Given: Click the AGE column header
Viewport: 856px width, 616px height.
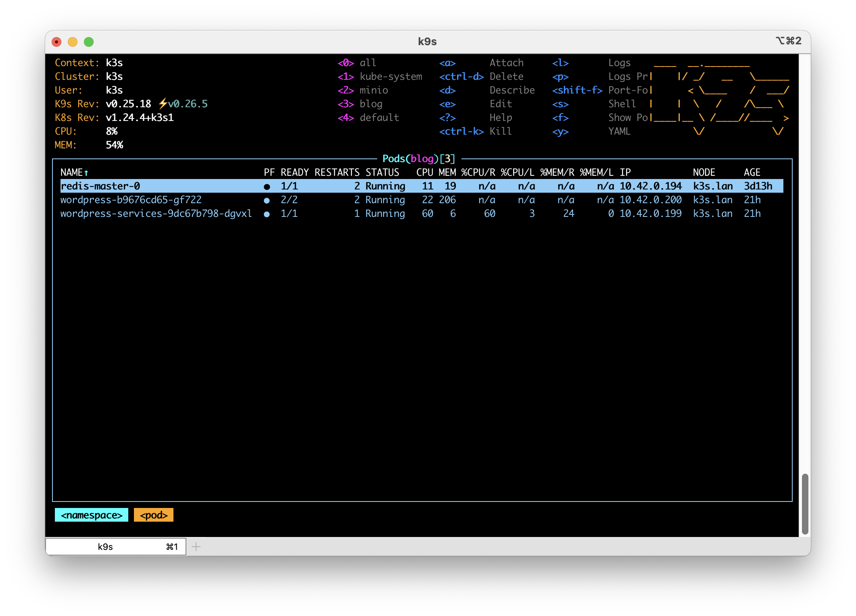Looking at the screenshot, I should (752, 172).
